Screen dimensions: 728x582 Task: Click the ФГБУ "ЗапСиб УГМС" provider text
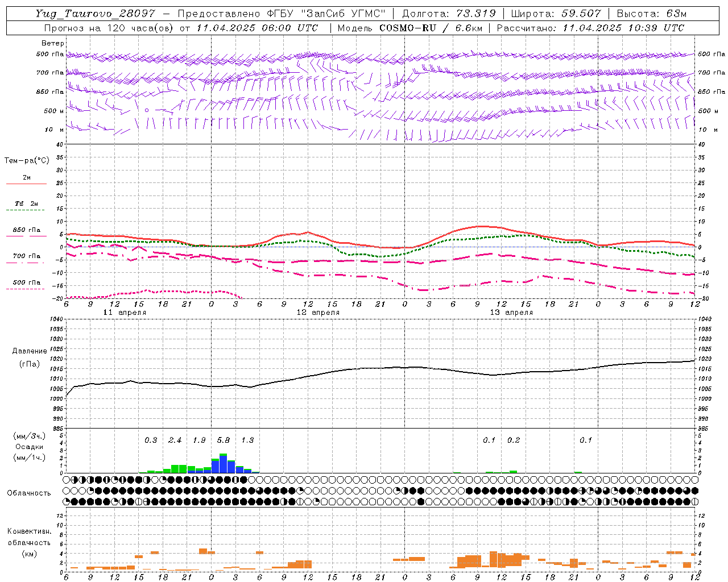[x=325, y=14]
